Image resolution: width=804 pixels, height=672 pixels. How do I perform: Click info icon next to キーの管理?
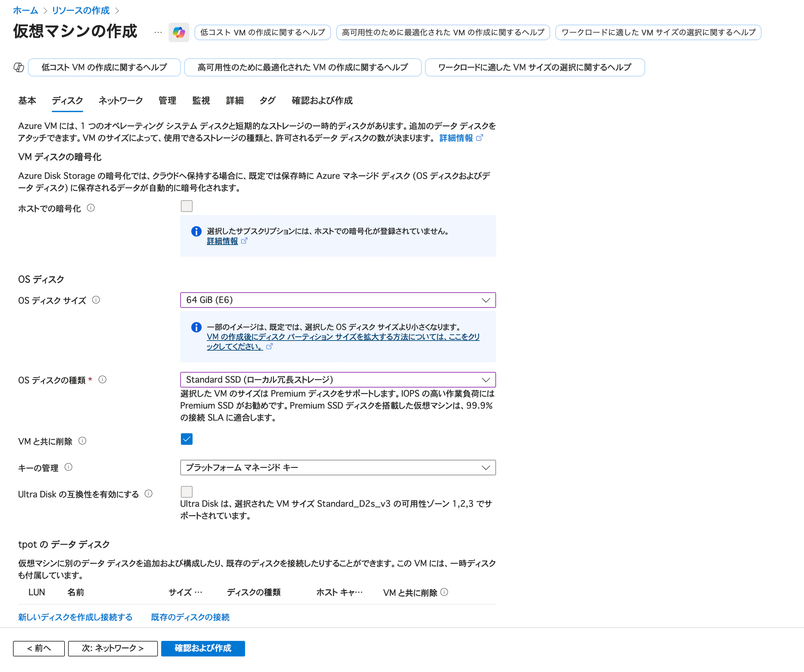point(68,467)
